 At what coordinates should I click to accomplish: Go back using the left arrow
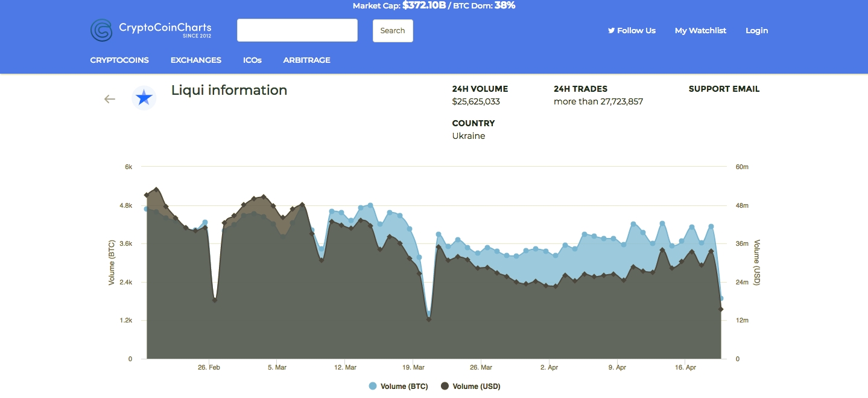click(110, 99)
